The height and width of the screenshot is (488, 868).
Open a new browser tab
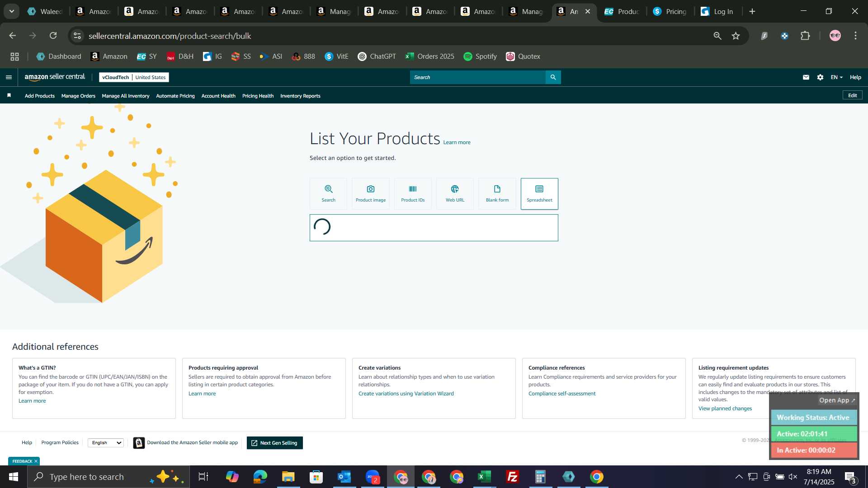point(752,12)
